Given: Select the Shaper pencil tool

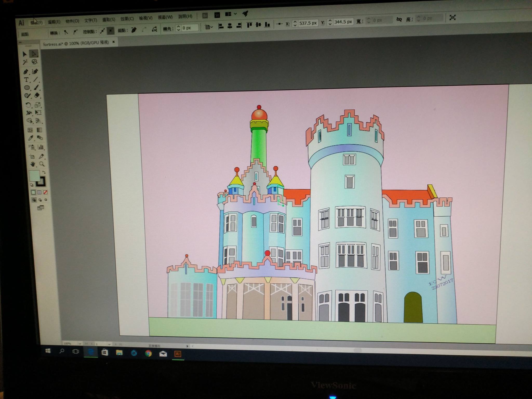Looking at the screenshot, I should tap(27, 96).
